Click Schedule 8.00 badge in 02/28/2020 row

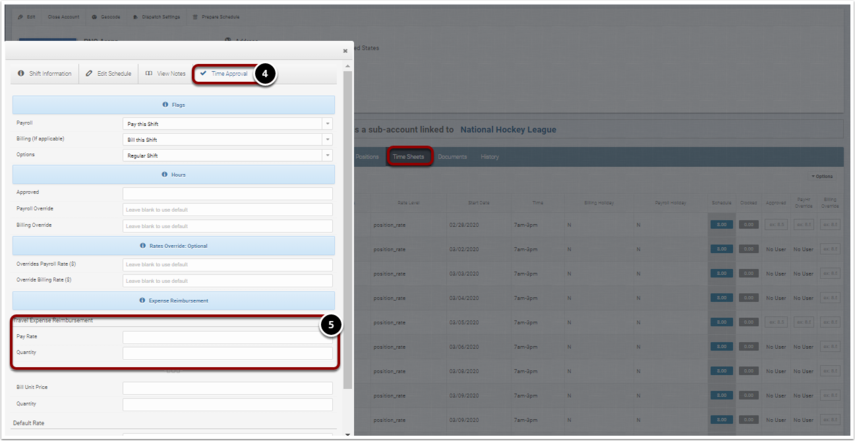click(721, 225)
